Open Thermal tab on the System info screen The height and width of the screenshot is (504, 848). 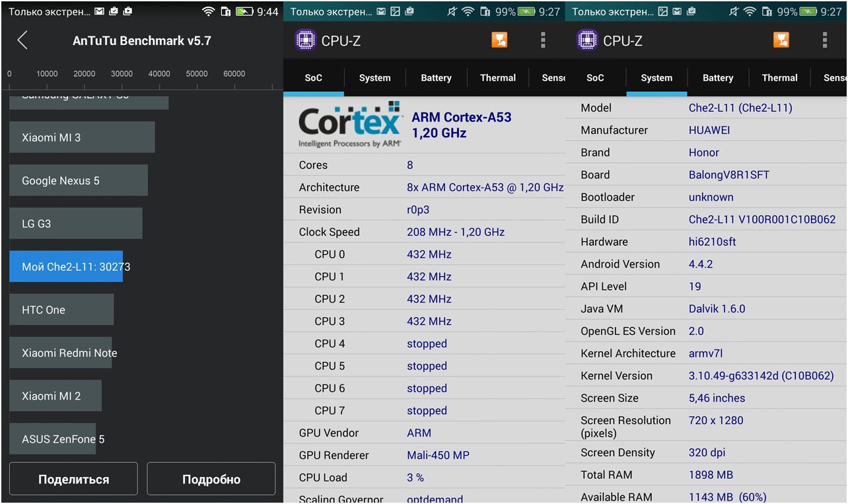pyautogui.click(x=779, y=78)
